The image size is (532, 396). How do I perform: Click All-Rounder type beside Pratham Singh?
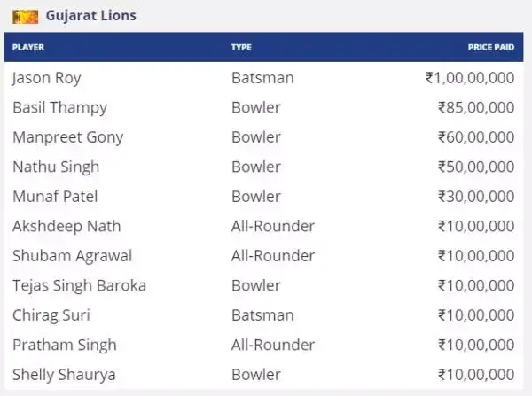[x=273, y=346]
